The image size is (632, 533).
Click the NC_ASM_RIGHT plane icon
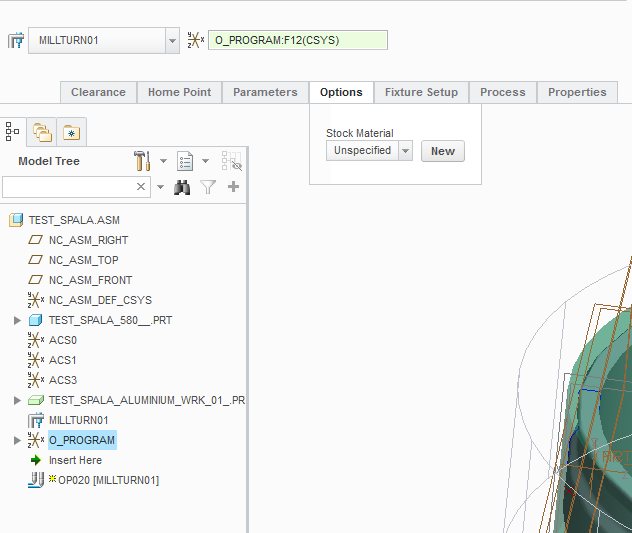[35, 240]
